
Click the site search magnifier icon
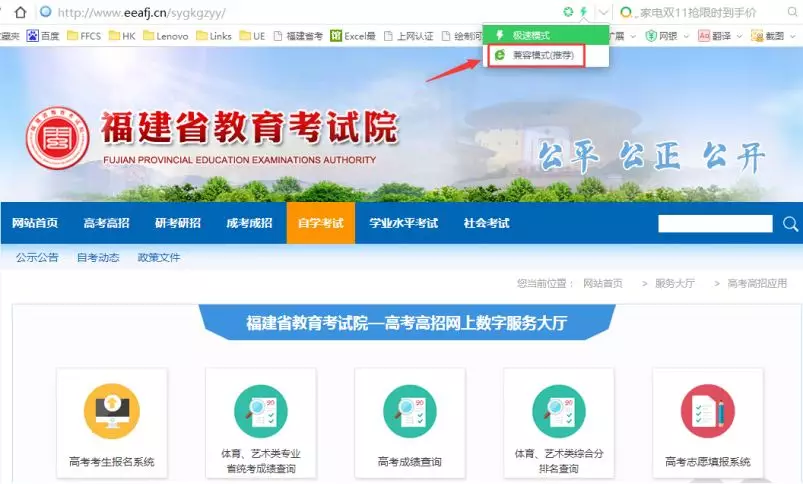tap(790, 224)
